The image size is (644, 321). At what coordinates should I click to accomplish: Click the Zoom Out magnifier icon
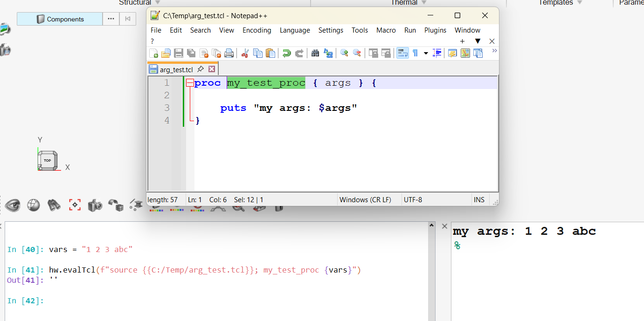pos(357,53)
